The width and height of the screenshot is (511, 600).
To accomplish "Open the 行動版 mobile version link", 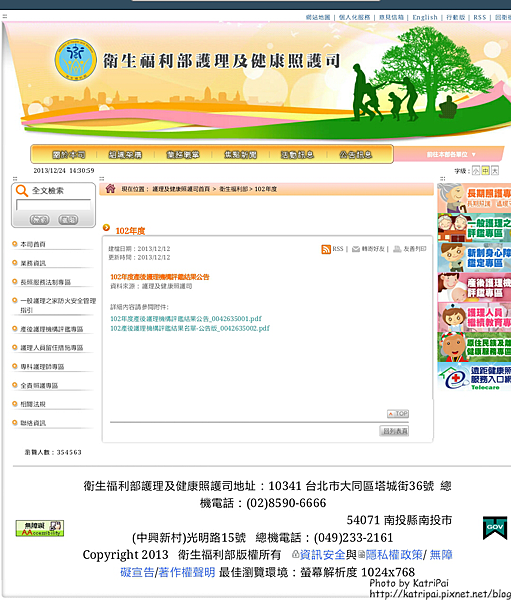I will tap(456, 17).
